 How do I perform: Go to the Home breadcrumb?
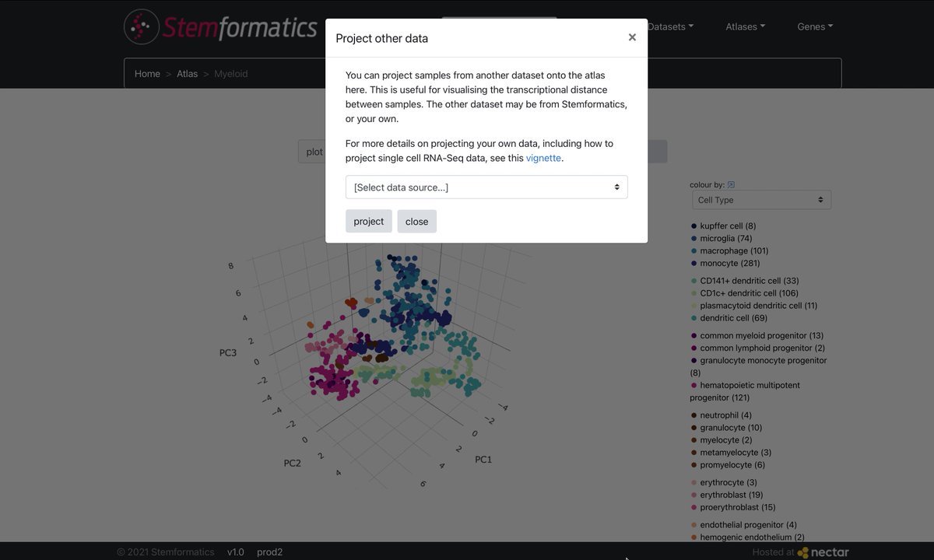[147, 74]
